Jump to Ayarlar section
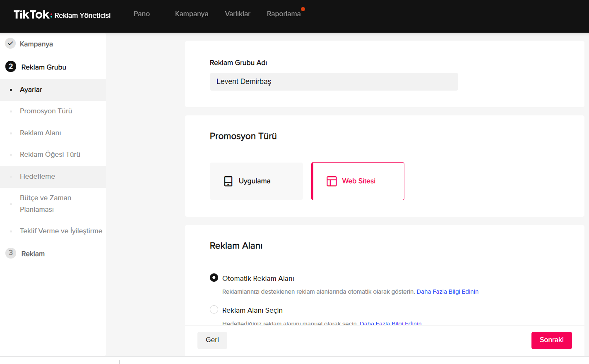The width and height of the screenshot is (589, 364). click(53, 90)
